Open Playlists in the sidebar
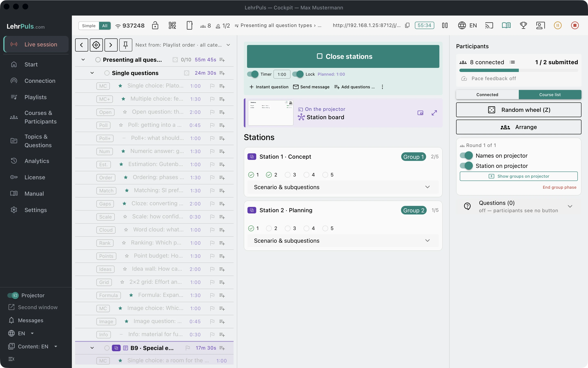 click(x=36, y=97)
